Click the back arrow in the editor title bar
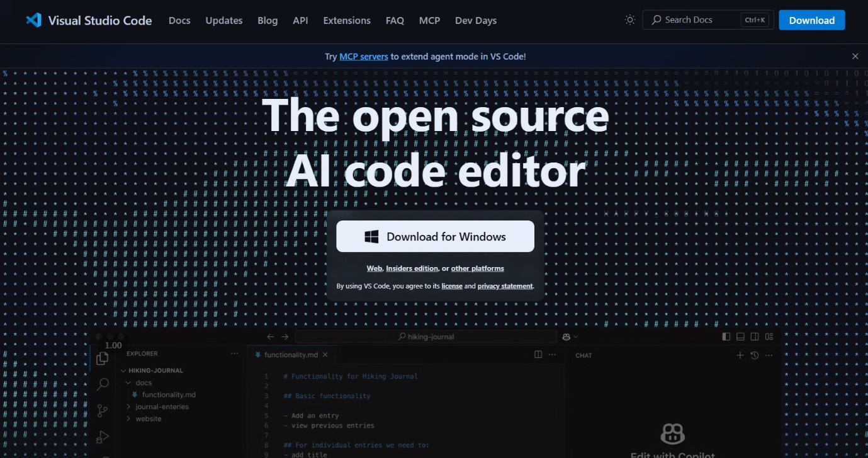 pyautogui.click(x=271, y=337)
